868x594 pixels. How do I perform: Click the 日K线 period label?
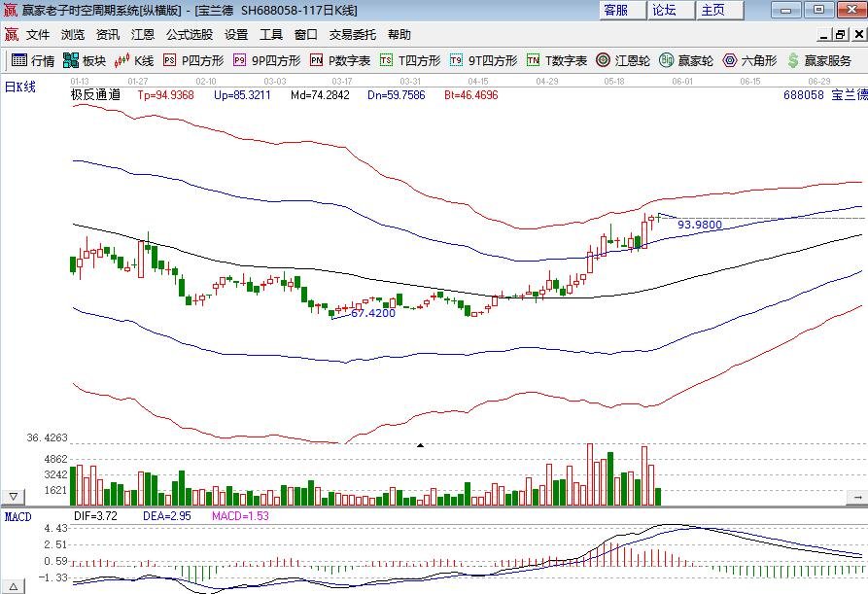20,87
